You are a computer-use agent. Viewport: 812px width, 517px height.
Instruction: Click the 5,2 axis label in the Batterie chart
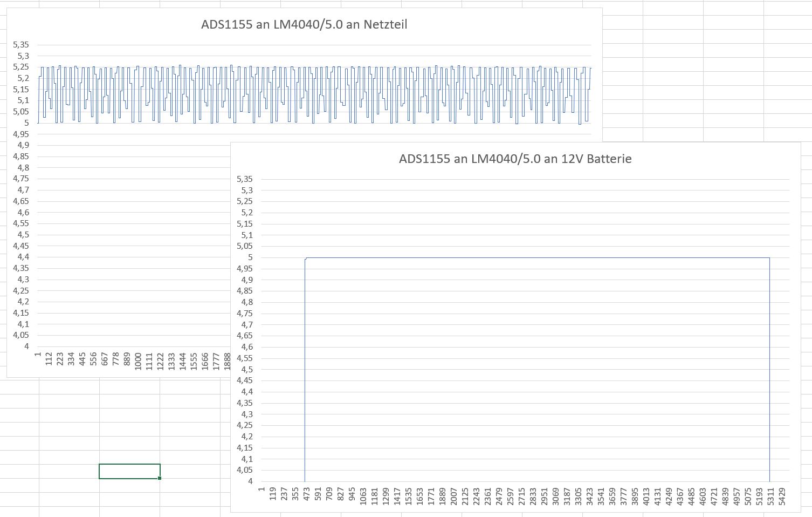247,213
